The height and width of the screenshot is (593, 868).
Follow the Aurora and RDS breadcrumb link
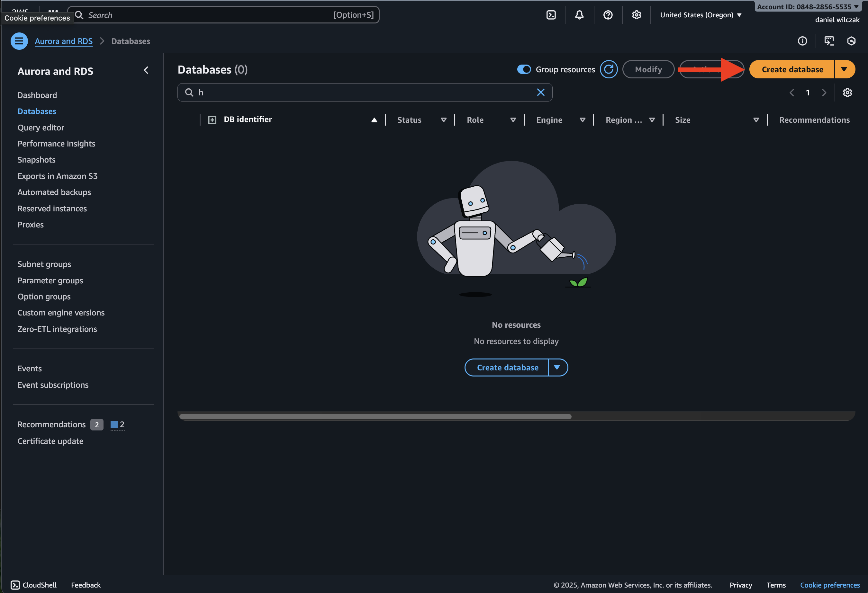coord(64,41)
